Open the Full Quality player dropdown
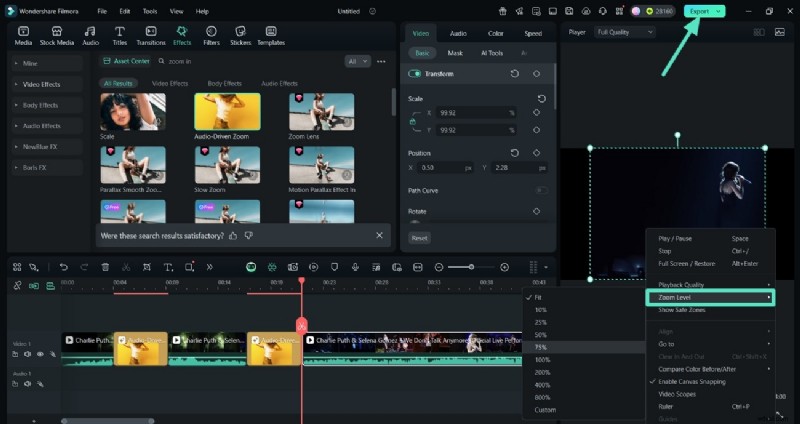Screen dimensions: 800x424 pos(624,32)
